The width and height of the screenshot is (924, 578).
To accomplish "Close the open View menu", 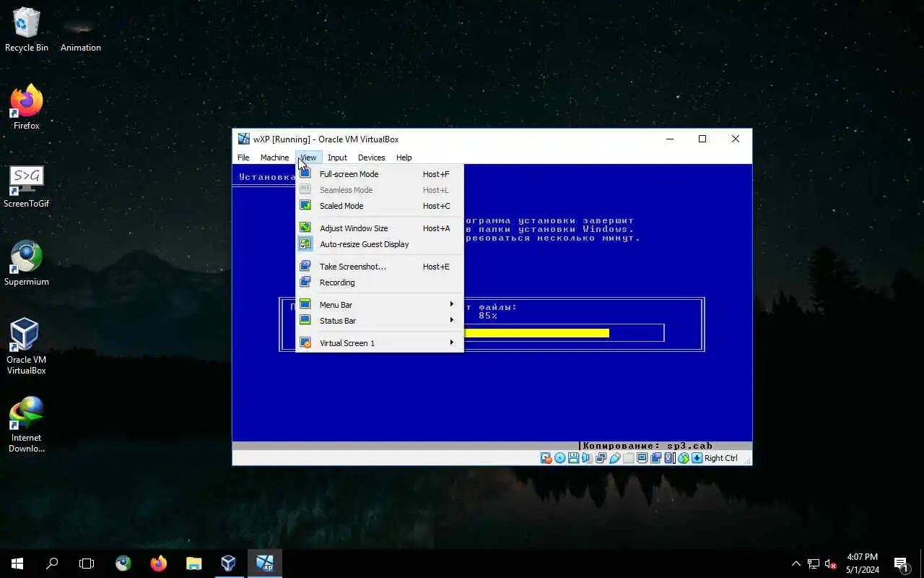I will [308, 158].
